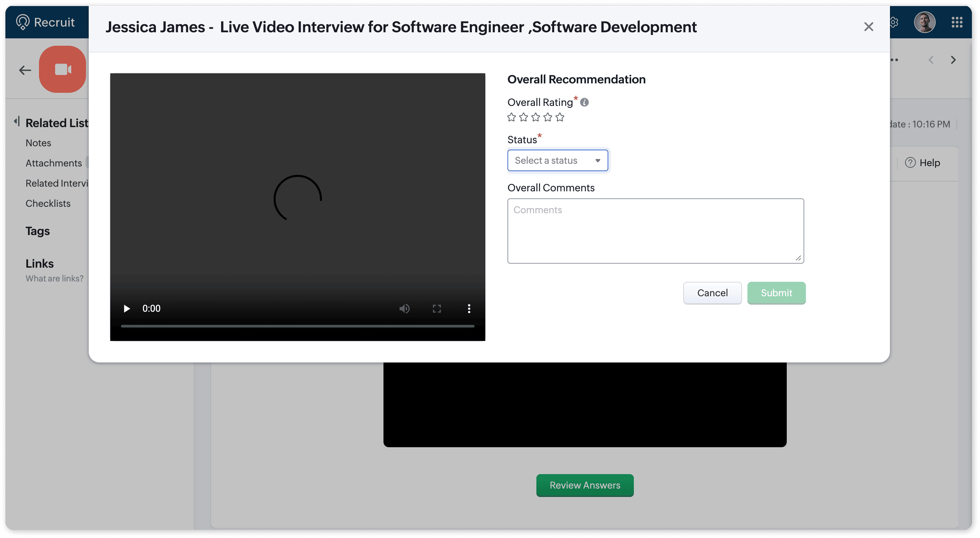Enter video fullscreen mode
980x538 pixels.
point(437,308)
